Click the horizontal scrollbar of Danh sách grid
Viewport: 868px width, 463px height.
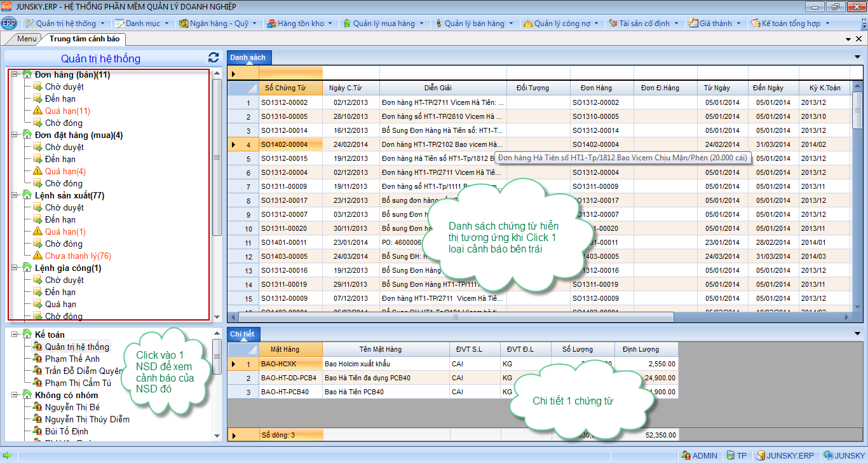pos(455,317)
